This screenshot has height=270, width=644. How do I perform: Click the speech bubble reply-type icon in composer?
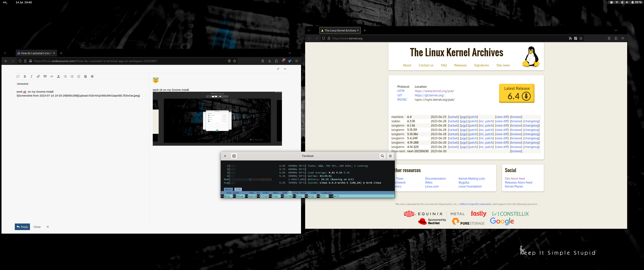click(18, 76)
